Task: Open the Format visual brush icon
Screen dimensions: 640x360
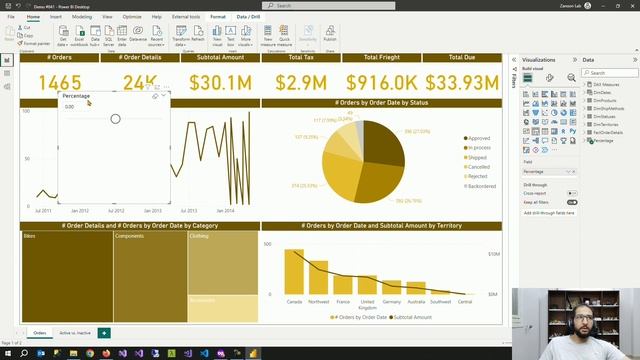Action: click(x=550, y=78)
